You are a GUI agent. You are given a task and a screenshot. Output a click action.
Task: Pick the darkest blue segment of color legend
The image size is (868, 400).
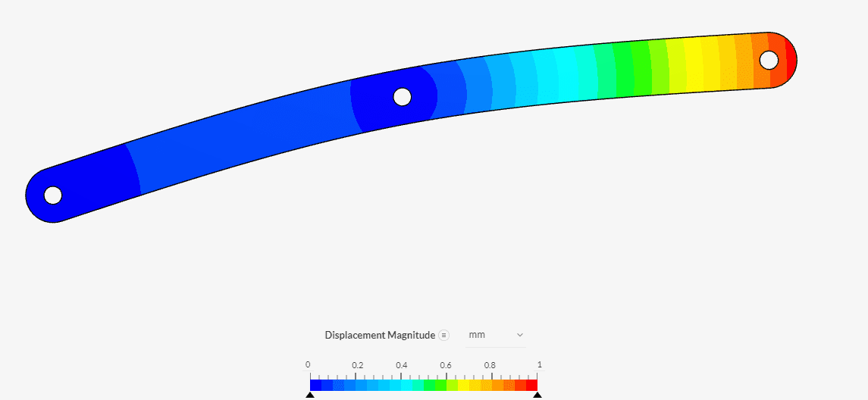(x=316, y=385)
